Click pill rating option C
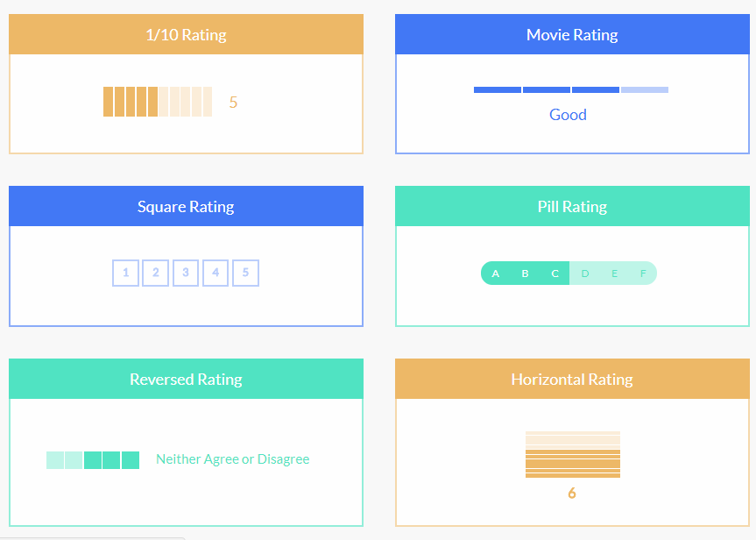This screenshot has width=756, height=540. [555, 274]
